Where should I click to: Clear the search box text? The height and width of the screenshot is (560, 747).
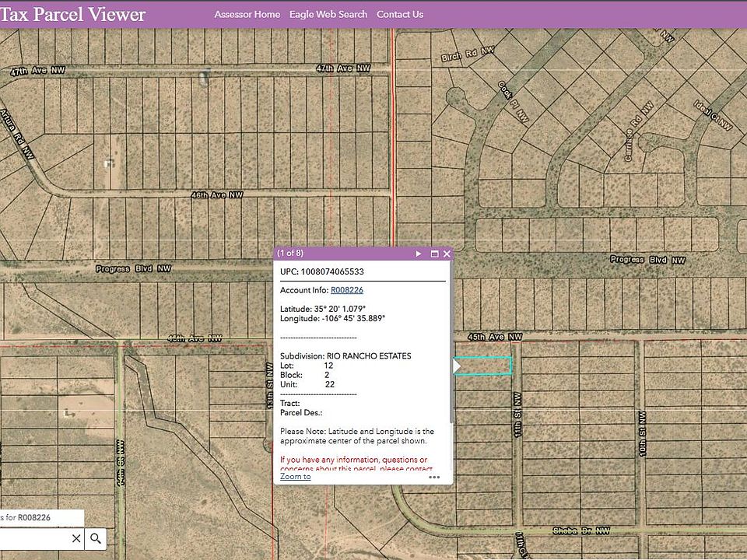coord(76,538)
